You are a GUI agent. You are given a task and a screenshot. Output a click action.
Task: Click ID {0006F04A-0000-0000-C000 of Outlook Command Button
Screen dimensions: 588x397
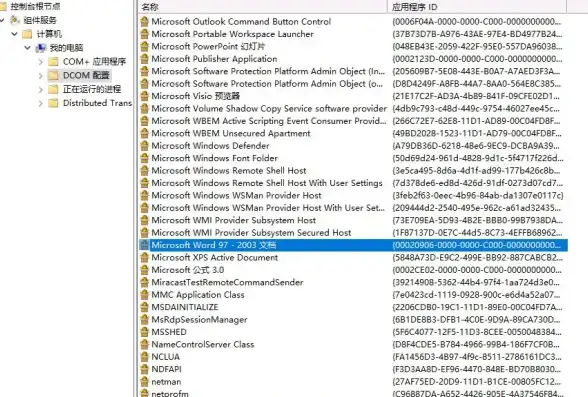(477, 21)
